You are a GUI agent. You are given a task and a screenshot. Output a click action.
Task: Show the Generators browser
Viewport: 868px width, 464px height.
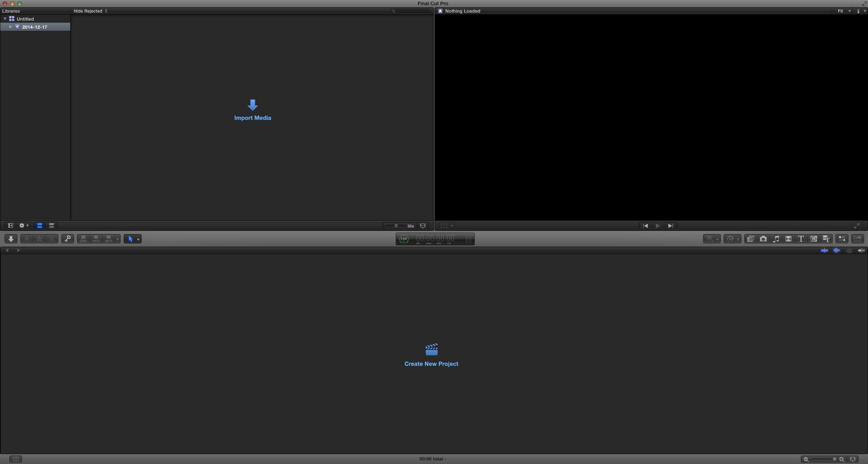(x=813, y=239)
